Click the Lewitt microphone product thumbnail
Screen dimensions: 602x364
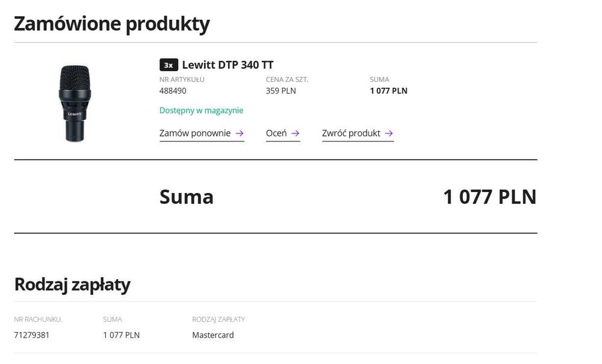75,103
